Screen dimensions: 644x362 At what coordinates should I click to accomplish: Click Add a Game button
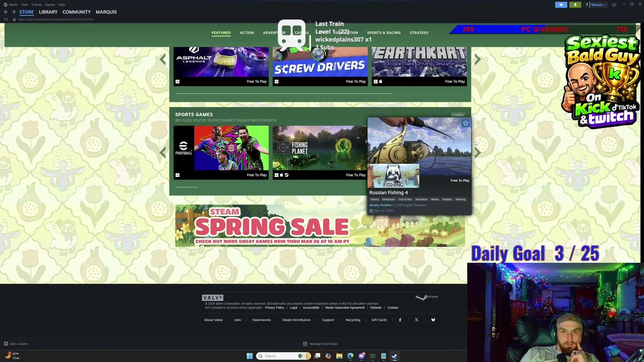coord(16,344)
